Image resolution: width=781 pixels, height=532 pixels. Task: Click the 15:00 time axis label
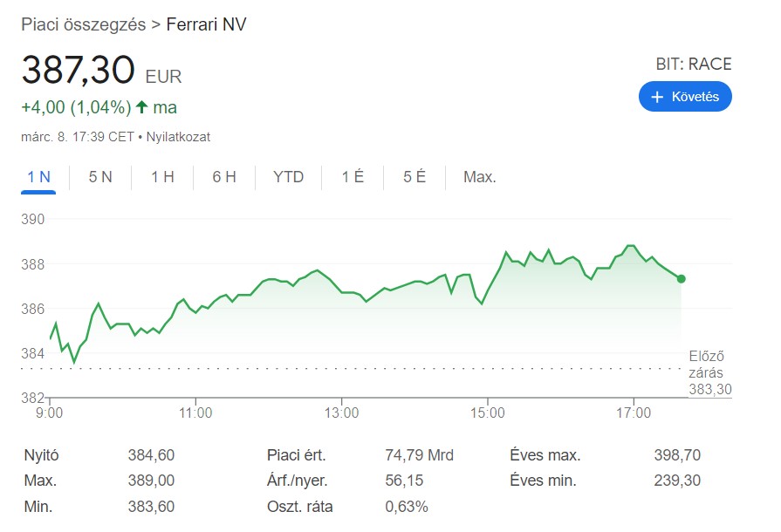(x=488, y=413)
